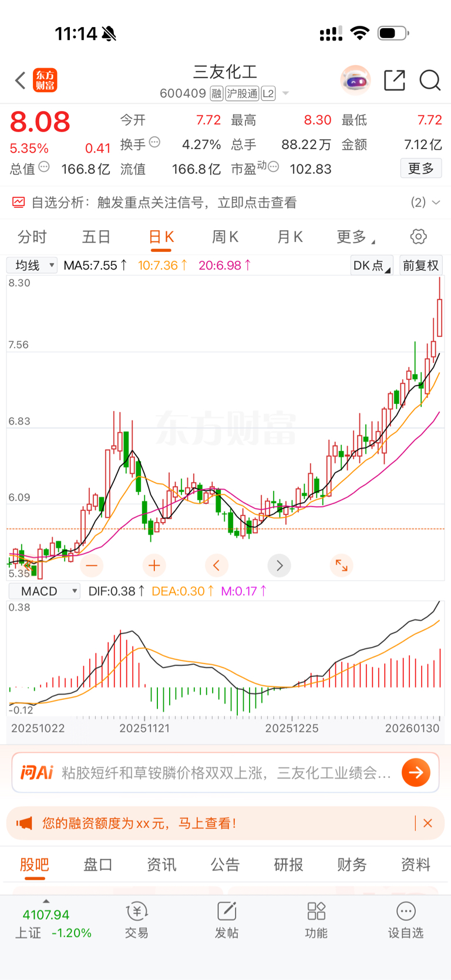This screenshot has height=980, width=451.
Task: Switch to 财务 tab
Action: click(x=352, y=865)
